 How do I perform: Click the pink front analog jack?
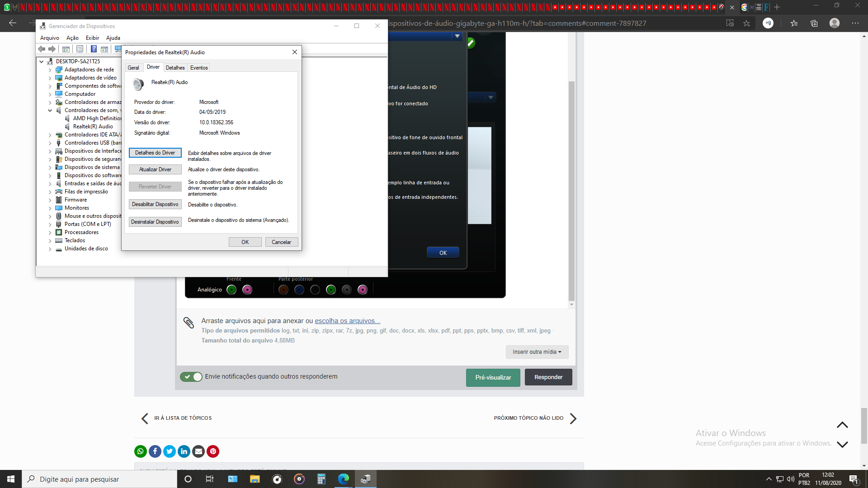coord(247,290)
